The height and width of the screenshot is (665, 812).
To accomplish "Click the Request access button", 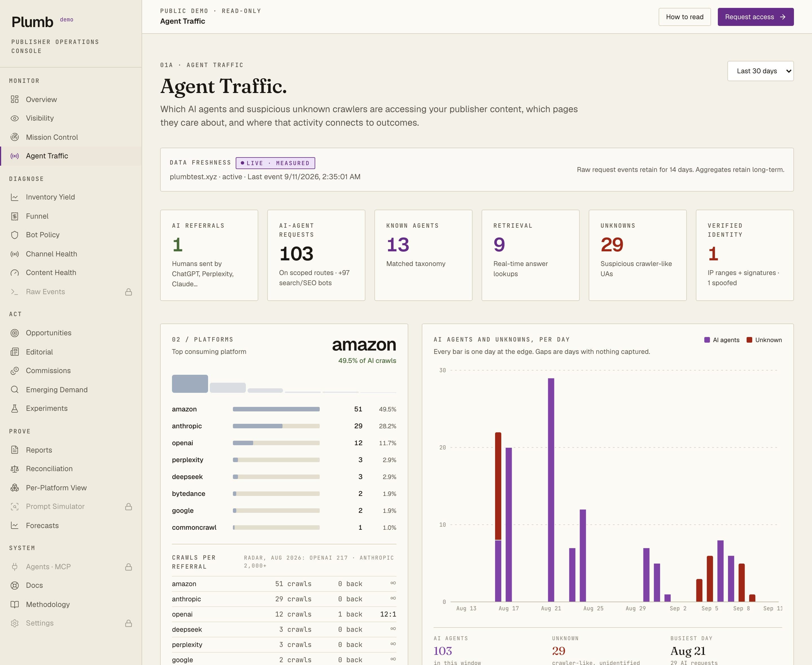I will (x=755, y=17).
